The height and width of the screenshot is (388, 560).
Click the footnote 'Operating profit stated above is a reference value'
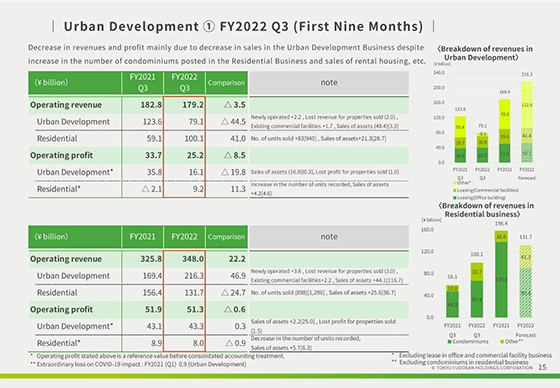pyautogui.click(x=158, y=356)
